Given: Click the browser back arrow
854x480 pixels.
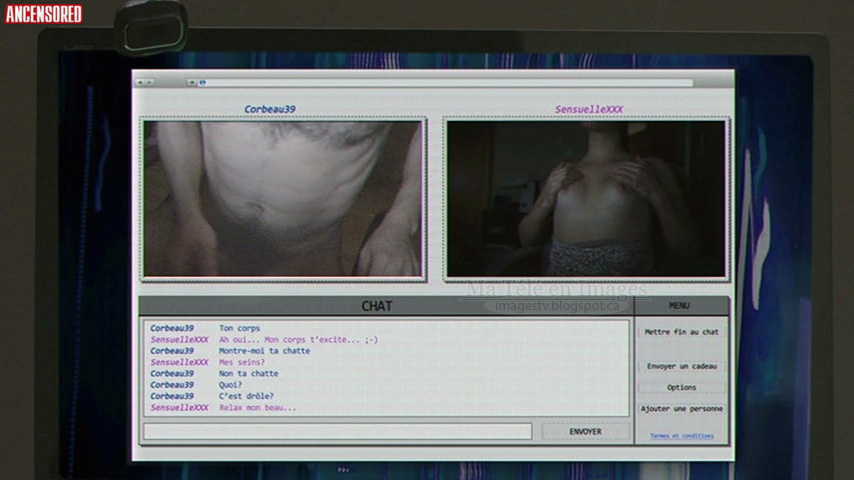Looking at the screenshot, I should click(140, 82).
